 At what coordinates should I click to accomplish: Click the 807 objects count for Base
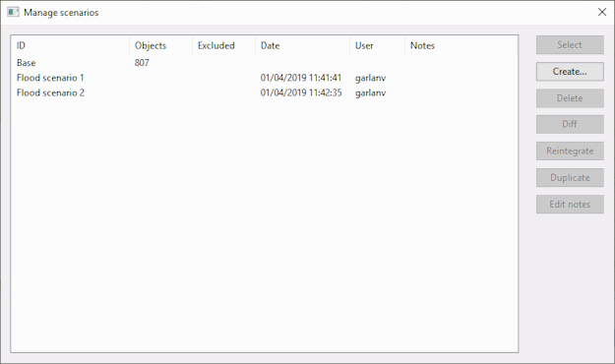pyautogui.click(x=142, y=63)
